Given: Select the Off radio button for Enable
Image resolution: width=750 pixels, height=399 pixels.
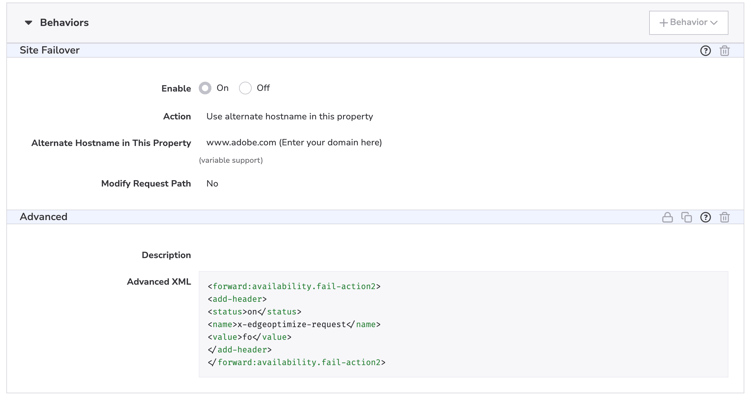Looking at the screenshot, I should coord(245,88).
